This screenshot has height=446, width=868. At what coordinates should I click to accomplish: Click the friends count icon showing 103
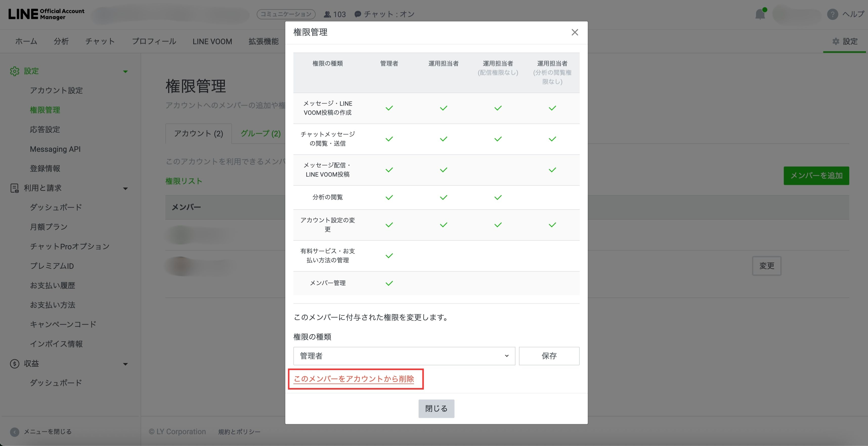[x=327, y=14]
